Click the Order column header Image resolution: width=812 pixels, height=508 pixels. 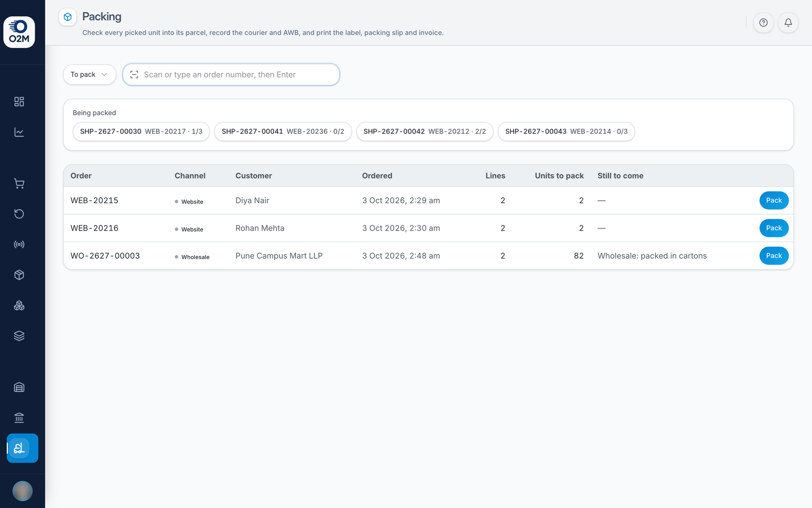click(81, 176)
